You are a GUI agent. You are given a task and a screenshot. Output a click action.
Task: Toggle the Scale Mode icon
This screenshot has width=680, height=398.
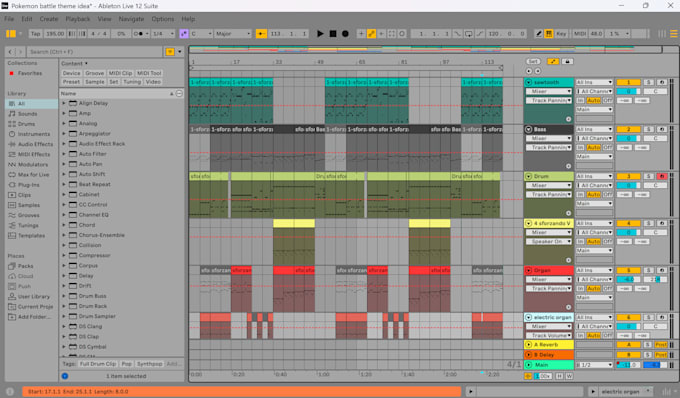184,33
